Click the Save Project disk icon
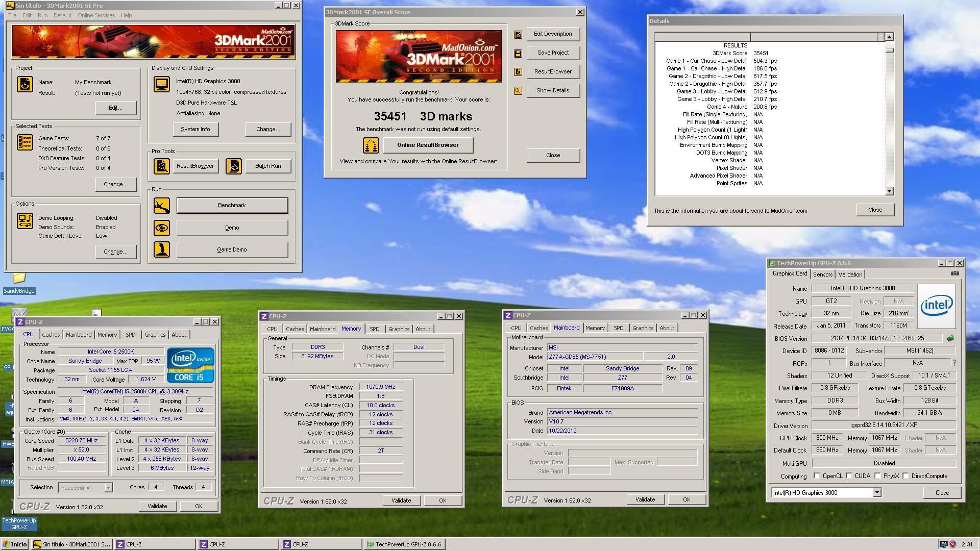The width and height of the screenshot is (980, 551). click(518, 53)
